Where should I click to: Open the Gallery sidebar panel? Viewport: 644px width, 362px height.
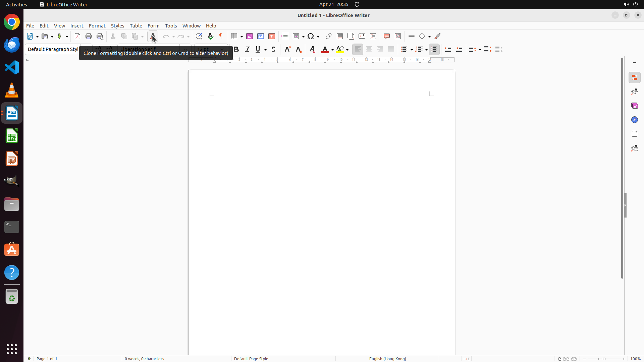coord(634,106)
